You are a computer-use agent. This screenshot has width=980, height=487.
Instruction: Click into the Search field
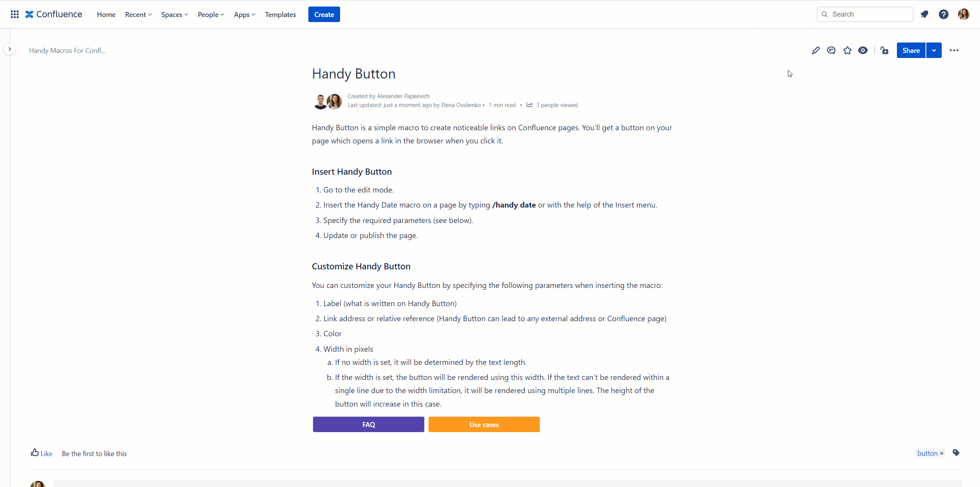click(x=865, y=14)
